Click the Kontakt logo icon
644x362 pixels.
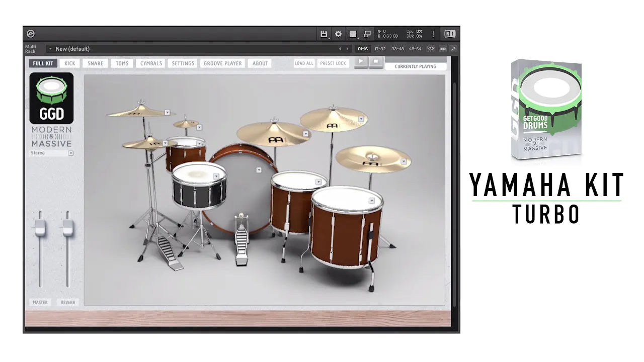[31, 34]
